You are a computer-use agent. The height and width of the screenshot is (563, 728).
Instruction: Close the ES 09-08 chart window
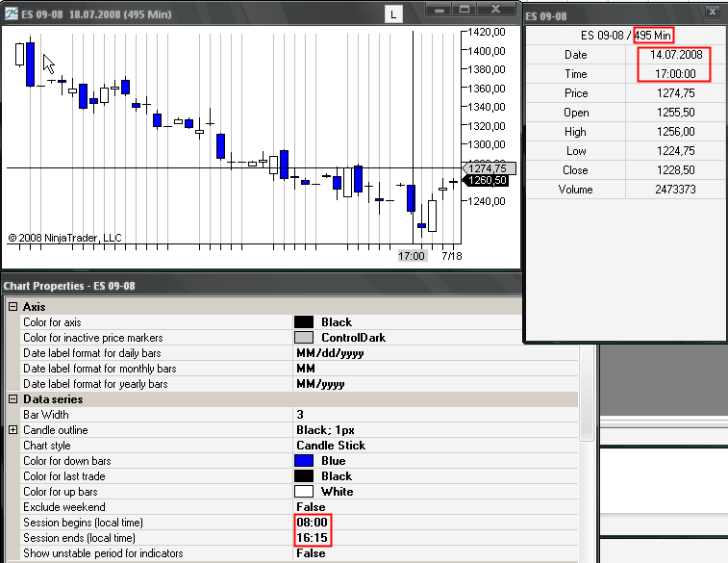[x=496, y=10]
